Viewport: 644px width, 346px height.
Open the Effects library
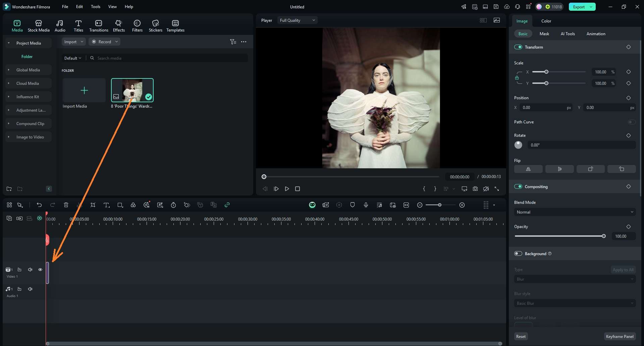(x=119, y=26)
